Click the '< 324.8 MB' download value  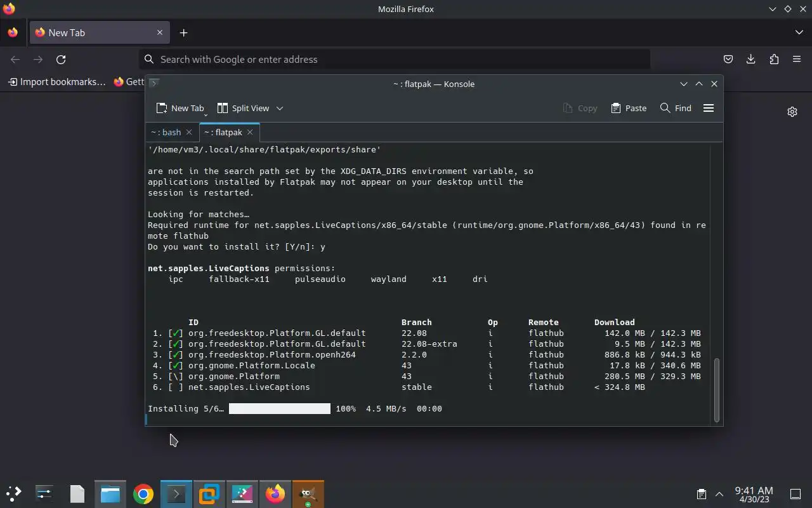coord(619,387)
